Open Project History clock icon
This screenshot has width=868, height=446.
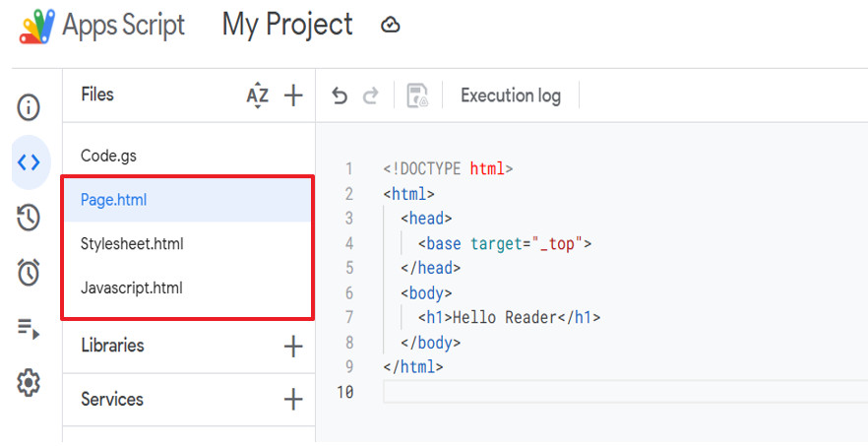29,219
